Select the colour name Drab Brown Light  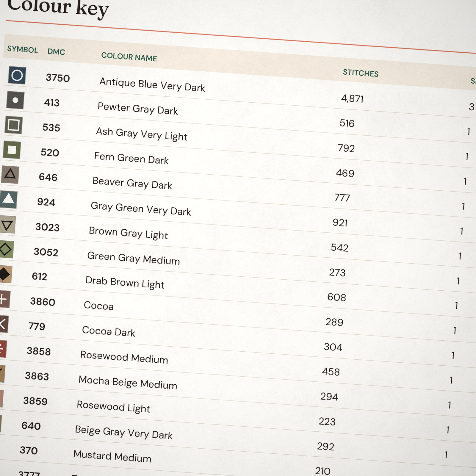tap(125, 282)
